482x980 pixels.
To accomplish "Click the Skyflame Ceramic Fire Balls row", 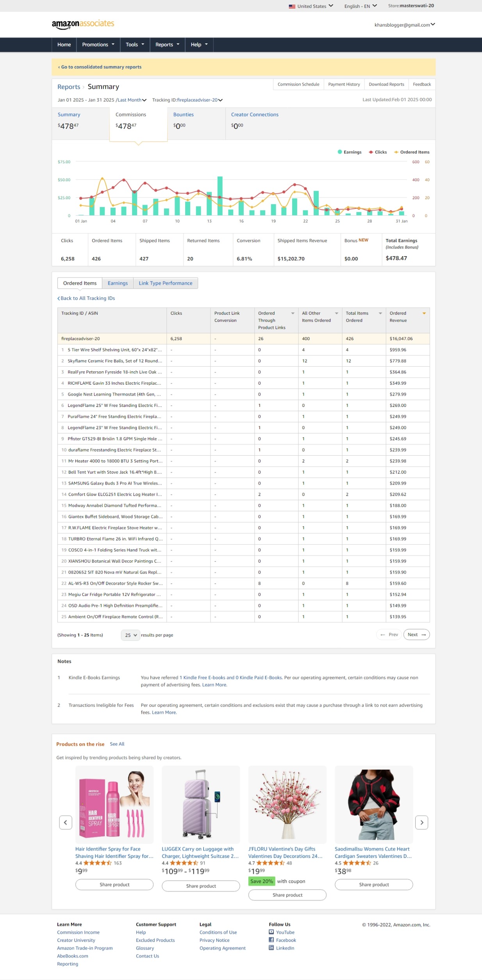I will pos(243,361).
